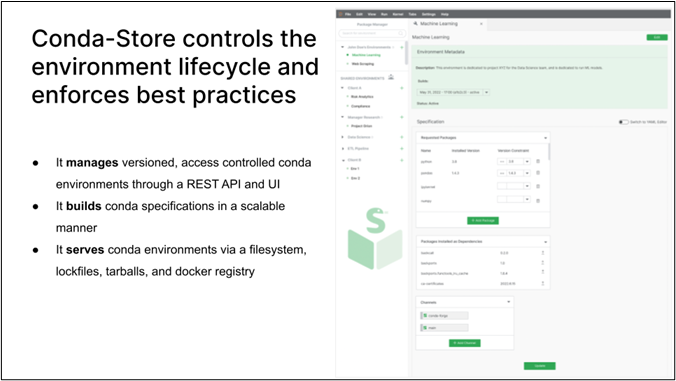This screenshot has height=381, width=676.
Task: Click the green Update button
Action: coord(540,366)
